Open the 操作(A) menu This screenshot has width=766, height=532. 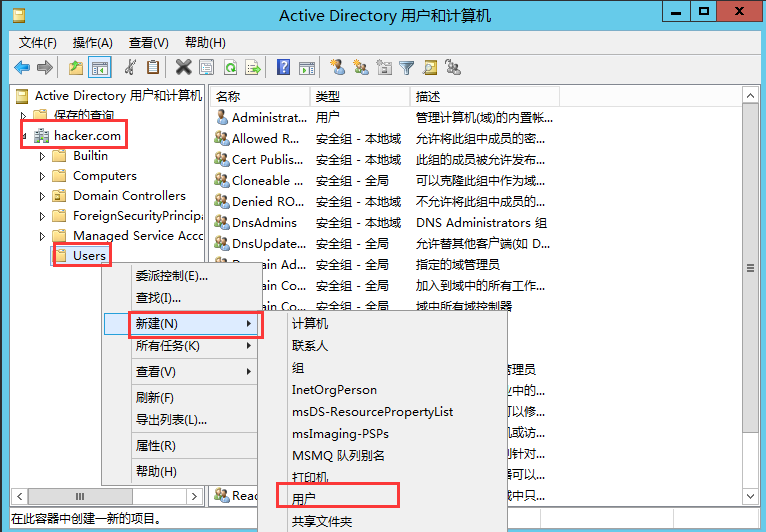click(x=92, y=43)
